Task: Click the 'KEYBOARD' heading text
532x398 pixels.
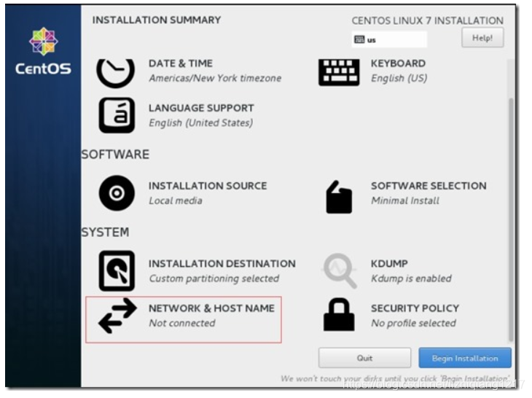Action: click(x=398, y=63)
